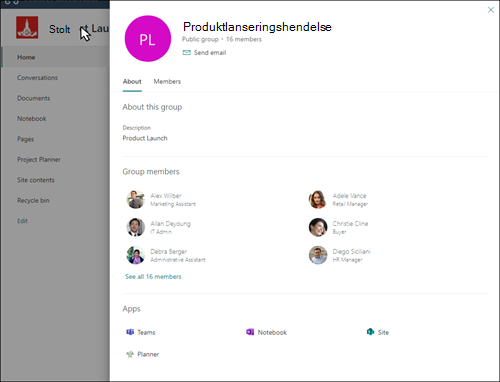Open Conversations in the left nav
The image size is (500, 382).
tap(37, 78)
